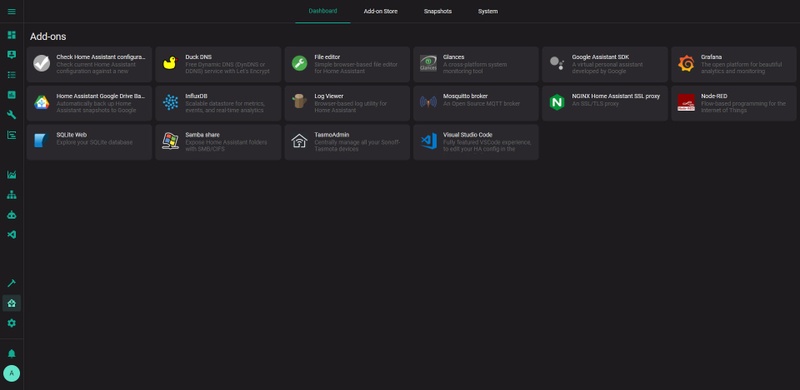Click the Log Viewer wood log icon
Screen dimensions: 800x390
tap(299, 102)
